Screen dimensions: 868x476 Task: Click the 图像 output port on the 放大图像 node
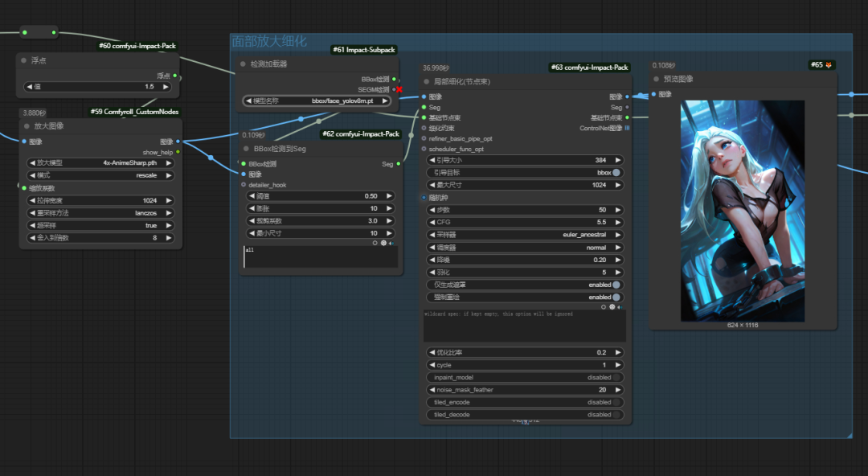point(178,142)
